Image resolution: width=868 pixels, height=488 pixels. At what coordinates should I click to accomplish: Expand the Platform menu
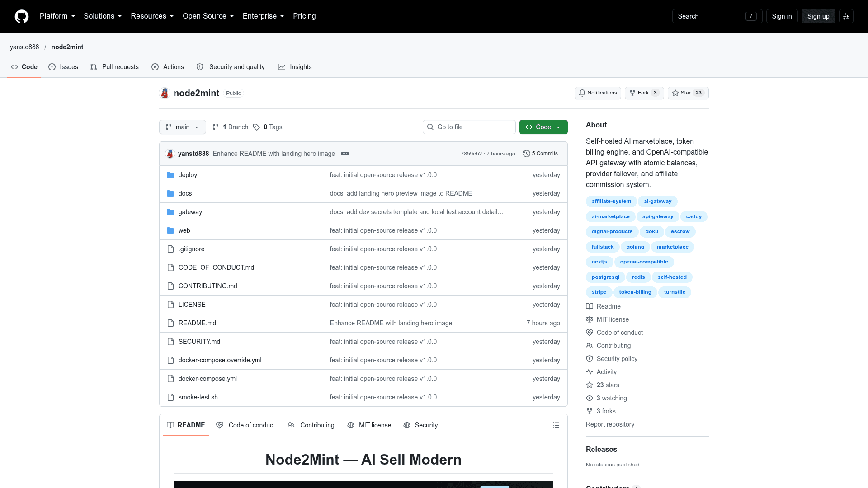tap(57, 16)
